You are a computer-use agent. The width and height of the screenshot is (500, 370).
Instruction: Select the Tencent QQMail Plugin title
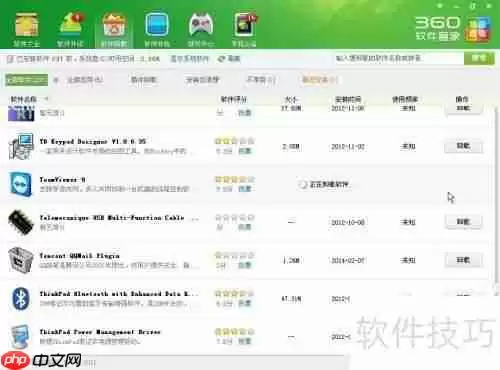[x=79, y=256]
